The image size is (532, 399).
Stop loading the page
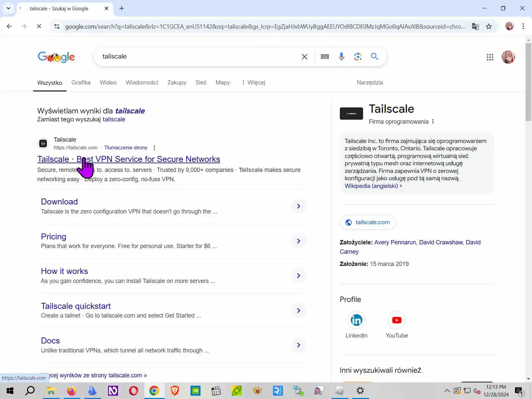tap(39, 26)
